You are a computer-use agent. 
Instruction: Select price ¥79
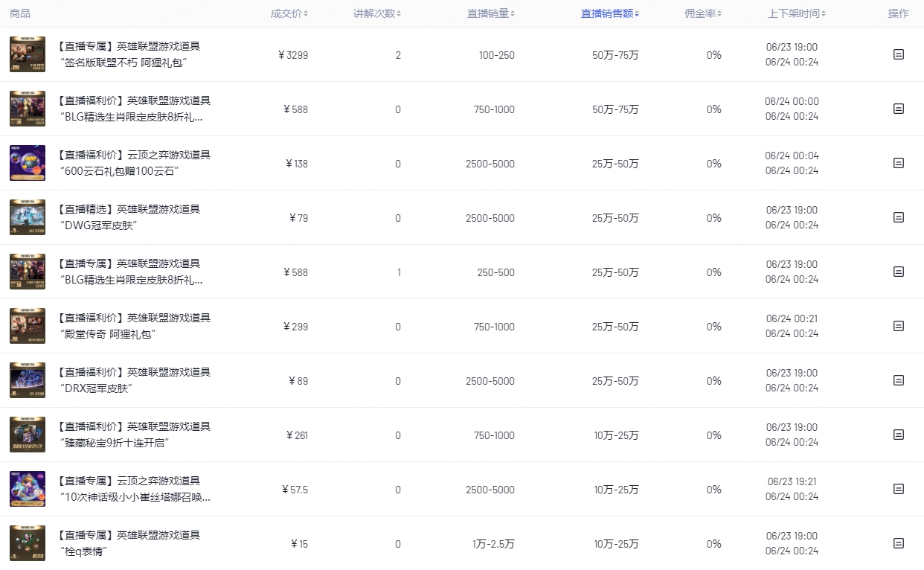pyautogui.click(x=298, y=218)
